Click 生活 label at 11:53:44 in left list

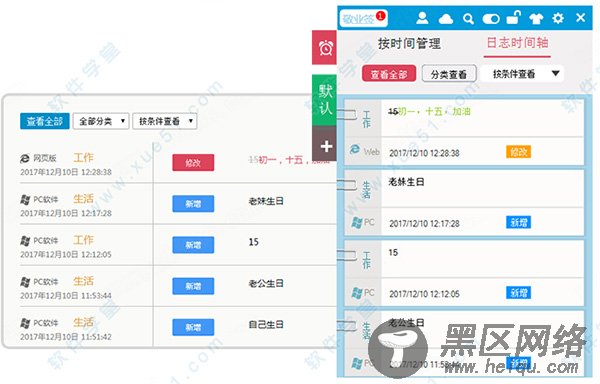[83, 281]
